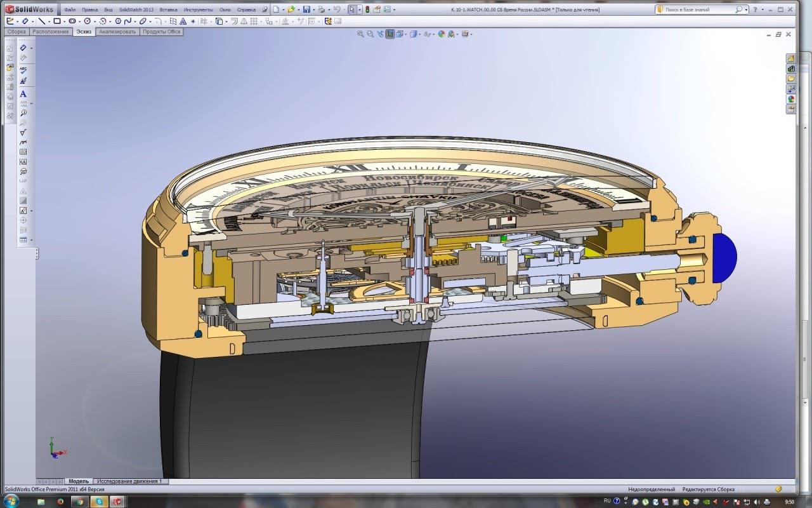812x508 pixels.
Task: Select the Модель tab at bottom
Action: click(79, 481)
